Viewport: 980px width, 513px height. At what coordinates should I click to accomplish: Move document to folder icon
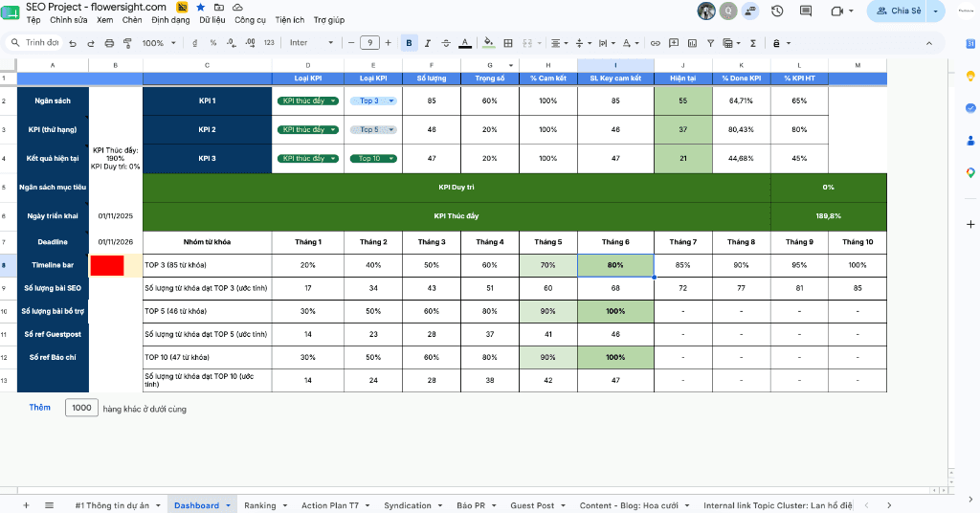click(x=219, y=7)
